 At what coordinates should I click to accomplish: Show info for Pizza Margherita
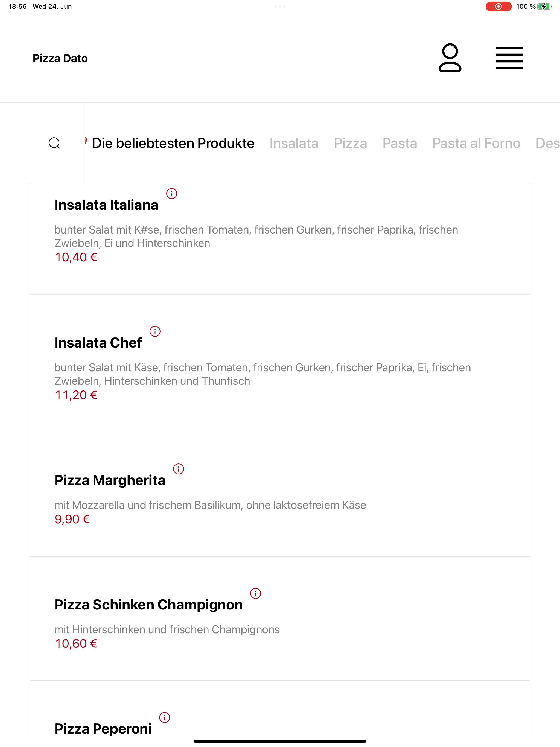click(x=178, y=469)
